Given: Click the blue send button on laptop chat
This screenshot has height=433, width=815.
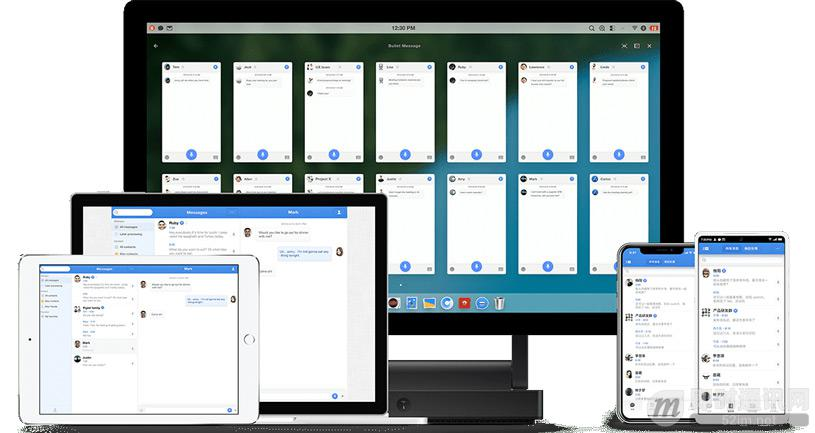Looking at the screenshot, I should (x=335, y=396).
